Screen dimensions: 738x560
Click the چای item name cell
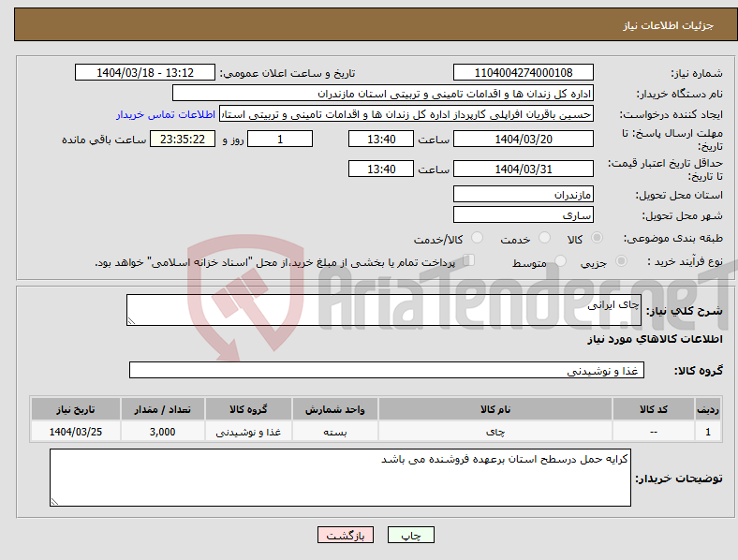pyautogui.click(x=495, y=432)
